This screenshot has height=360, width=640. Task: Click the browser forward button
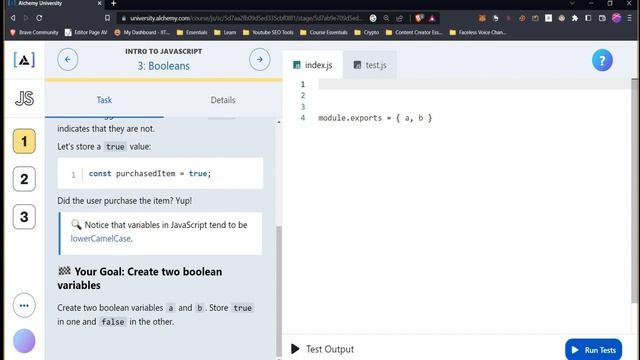[x=26, y=18]
